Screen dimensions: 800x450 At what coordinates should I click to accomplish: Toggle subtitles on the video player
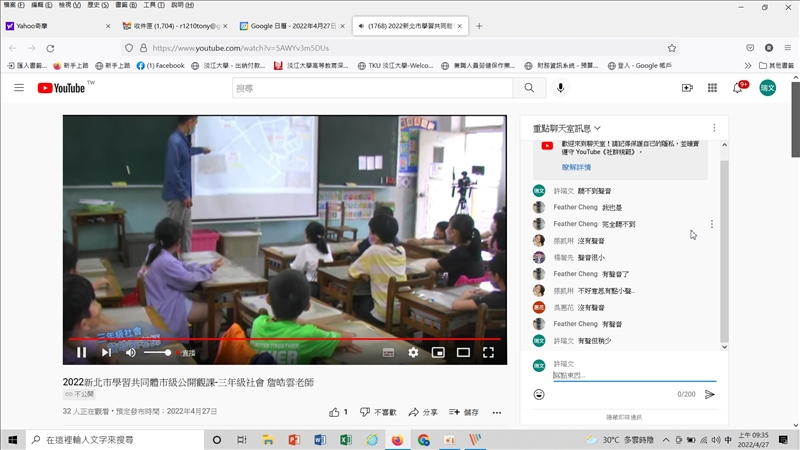(388, 352)
